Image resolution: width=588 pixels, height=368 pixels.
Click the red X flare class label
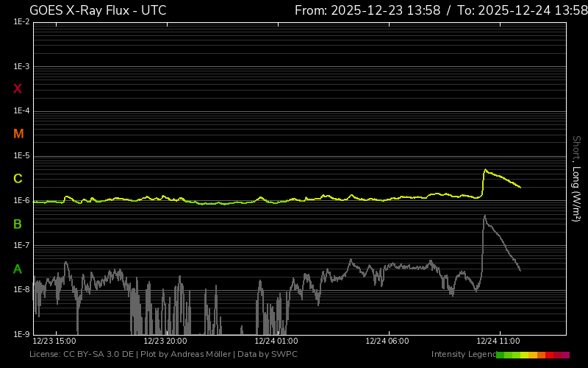(x=18, y=89)
